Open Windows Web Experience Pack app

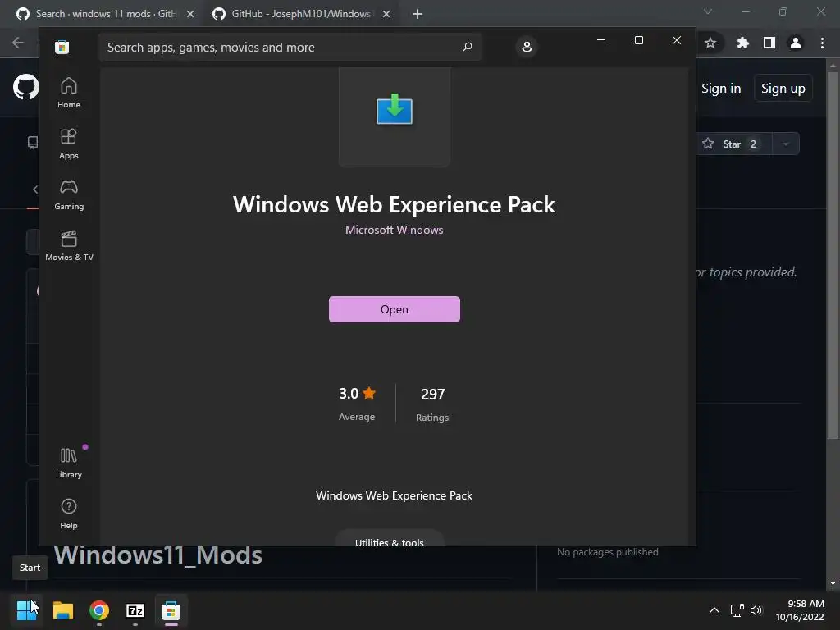tap(395, 309)
